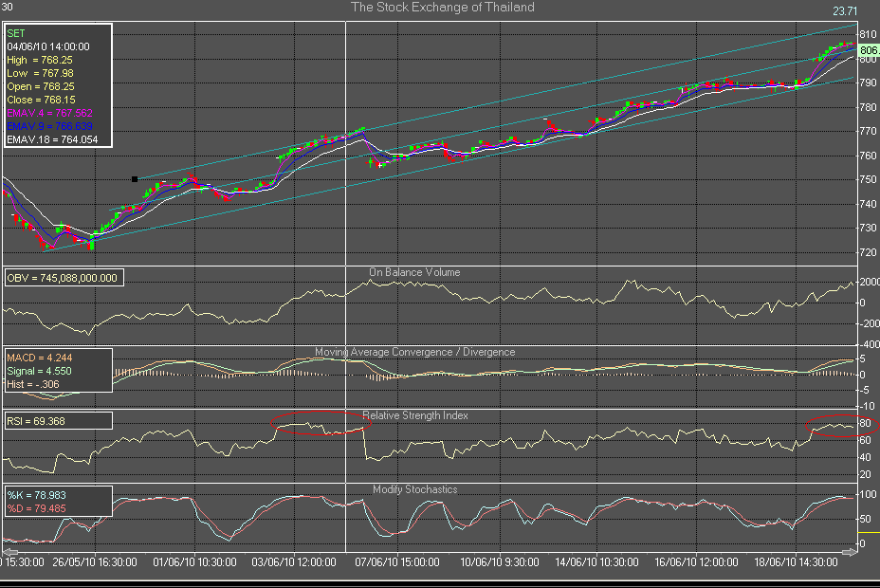880x588 pixels.
Task: Click the date 04/06/10 14:00:00 in info box
Action: [48, 46]
